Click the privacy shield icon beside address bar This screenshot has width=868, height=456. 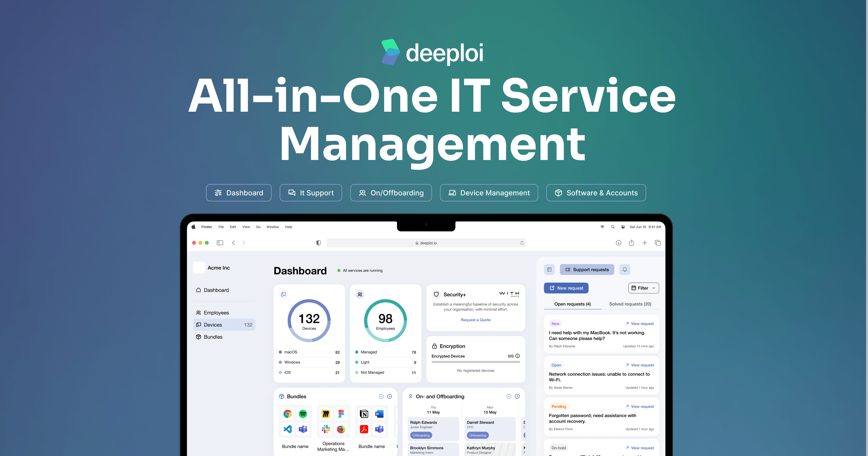point(319,243)
